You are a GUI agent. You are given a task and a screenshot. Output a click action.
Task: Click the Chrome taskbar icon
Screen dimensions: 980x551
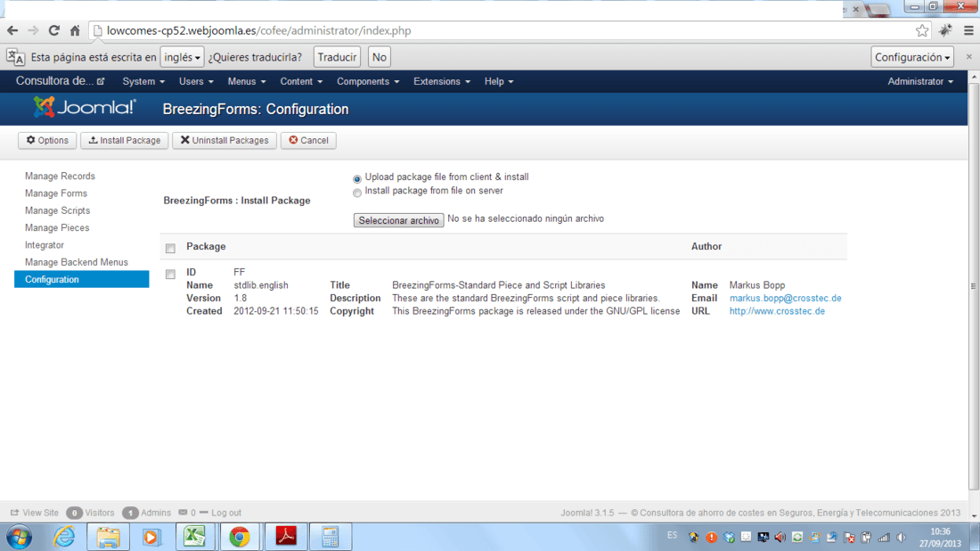(x=240, y=538)
